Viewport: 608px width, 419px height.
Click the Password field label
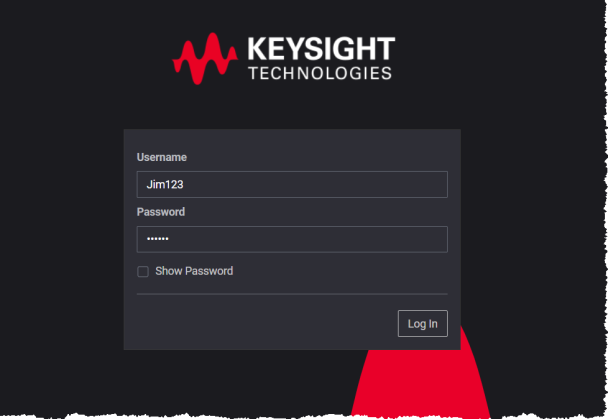pyautogui.click(x=161, y=212)
